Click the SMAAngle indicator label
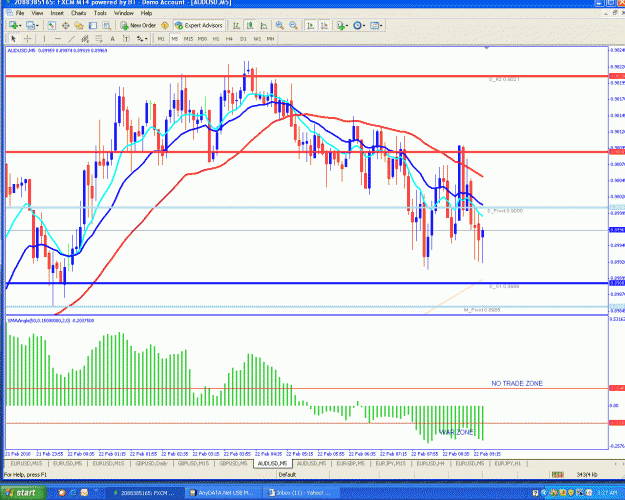 (x=51, y=320)
